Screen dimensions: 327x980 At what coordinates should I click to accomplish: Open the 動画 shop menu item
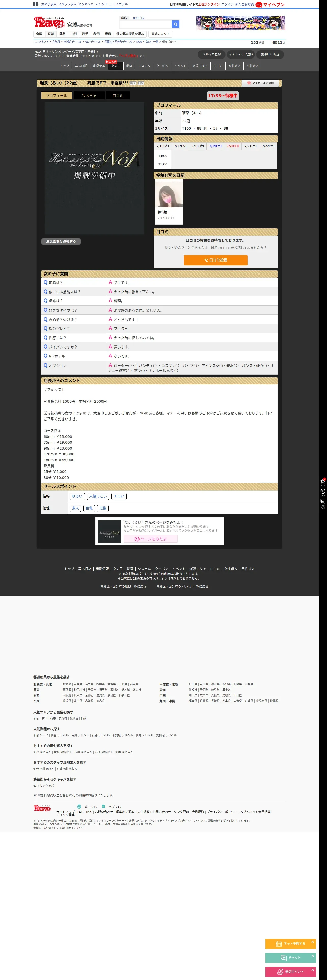point(129,66)
